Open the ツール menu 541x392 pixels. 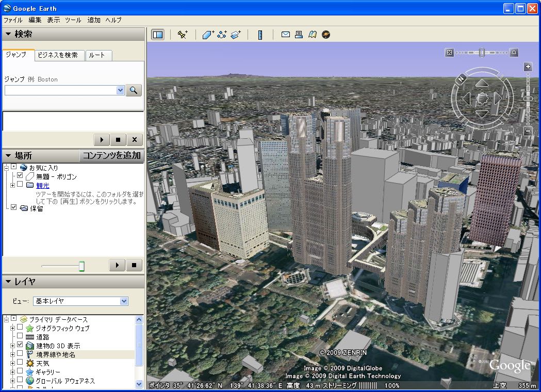click(73, 20)
